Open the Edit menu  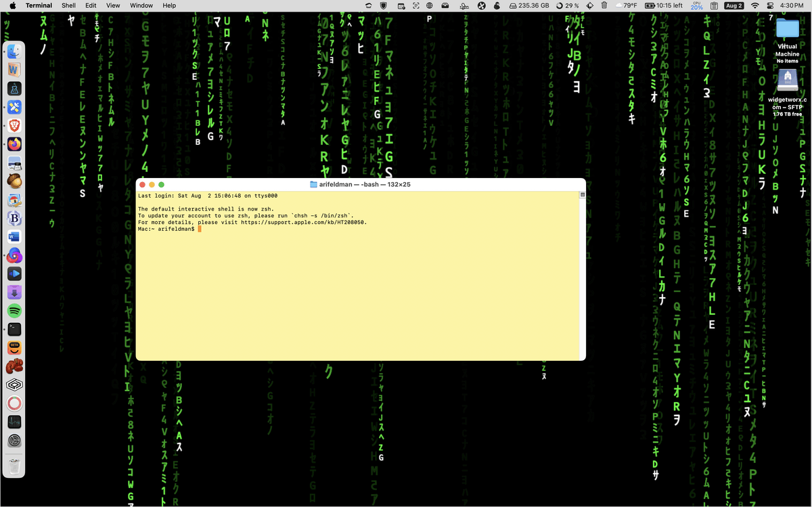click(x=91, y=5)
